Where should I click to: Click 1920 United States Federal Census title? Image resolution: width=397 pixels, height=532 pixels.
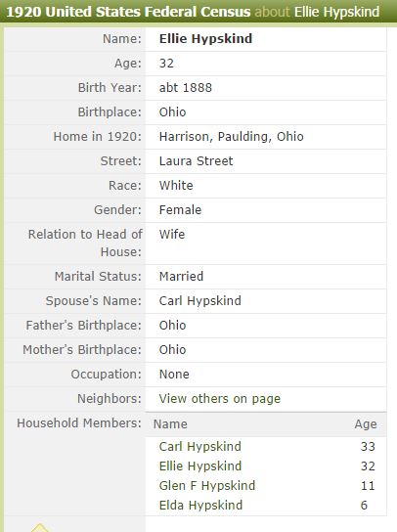[128, 12]
